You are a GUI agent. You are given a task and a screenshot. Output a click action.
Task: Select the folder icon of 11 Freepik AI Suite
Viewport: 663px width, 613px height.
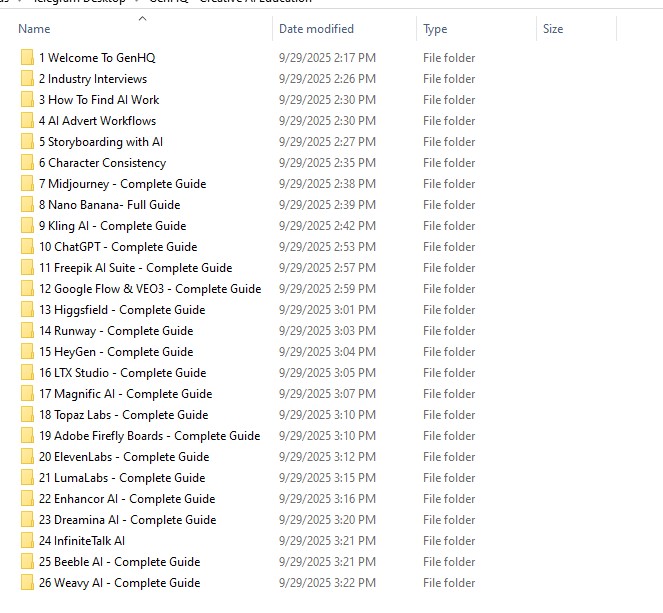(x=27, y=268)
